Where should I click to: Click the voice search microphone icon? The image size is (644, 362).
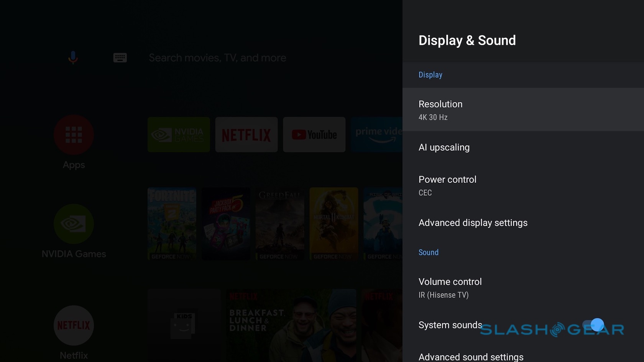point(73,57)
